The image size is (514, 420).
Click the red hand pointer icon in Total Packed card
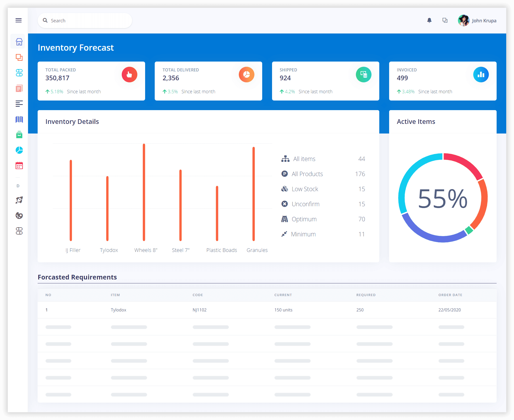[x=130, y=75]
